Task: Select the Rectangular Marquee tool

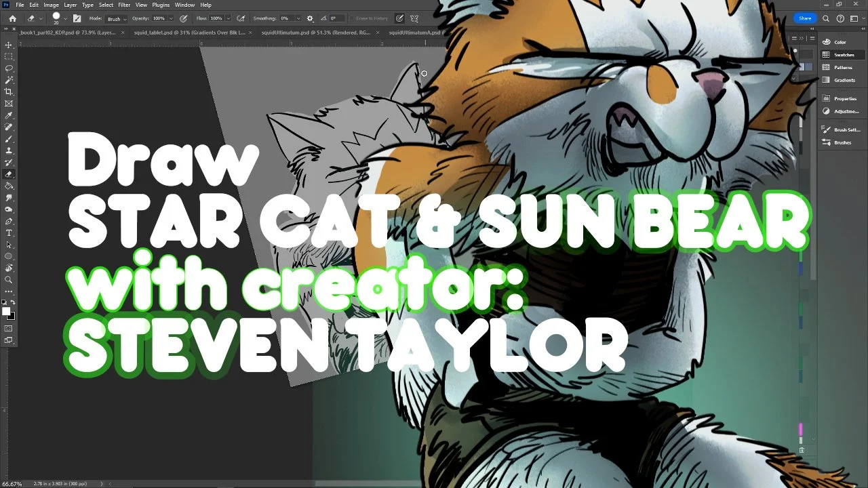Action: (9, 56)
